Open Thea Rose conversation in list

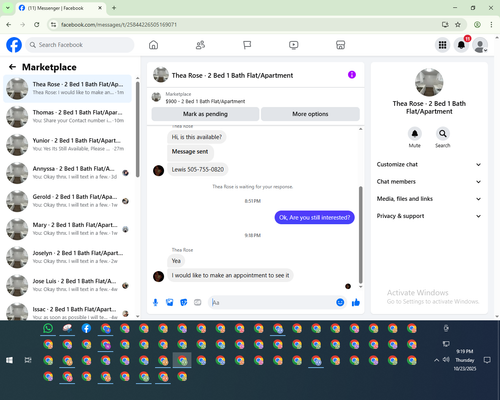(67, 89)
